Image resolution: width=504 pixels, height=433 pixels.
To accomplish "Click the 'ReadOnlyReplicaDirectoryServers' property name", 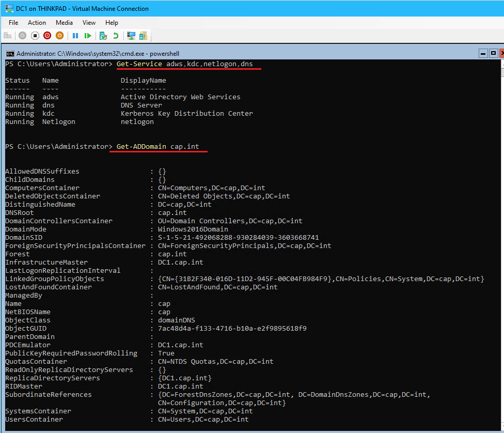I will 69,370.
